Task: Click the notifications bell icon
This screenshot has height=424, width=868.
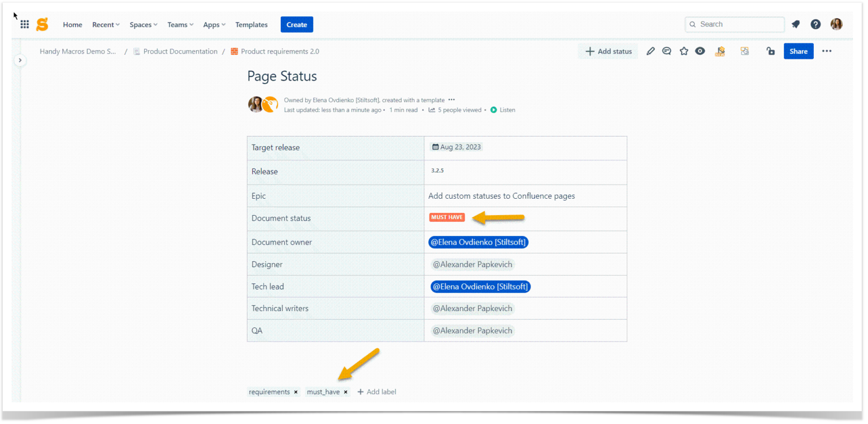Action: 796,24
